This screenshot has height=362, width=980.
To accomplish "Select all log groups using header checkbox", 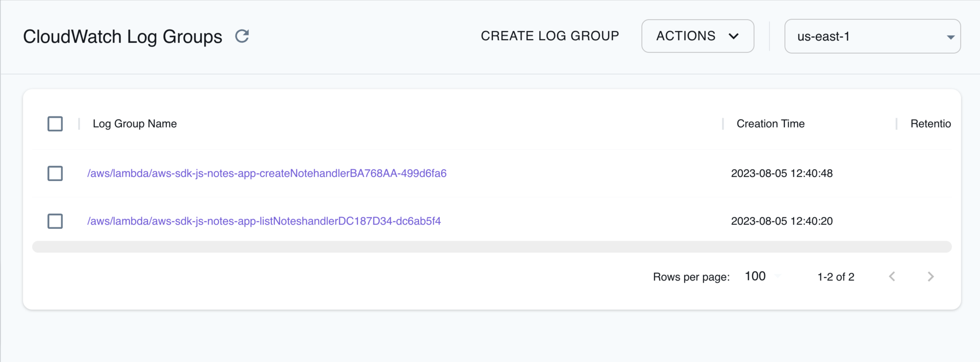I will [55, 123].
